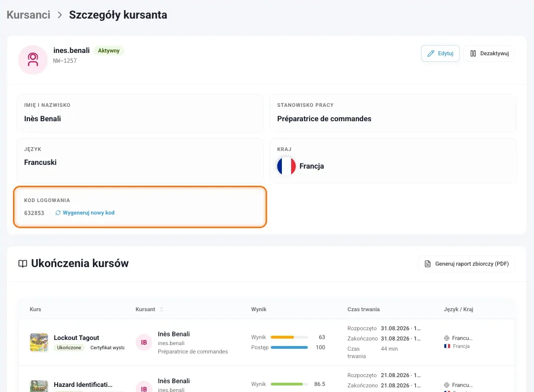This screenshot has width=534, height=392.
Task: Click the globe icon in Hazard Identification row
Action: (447, 385)
